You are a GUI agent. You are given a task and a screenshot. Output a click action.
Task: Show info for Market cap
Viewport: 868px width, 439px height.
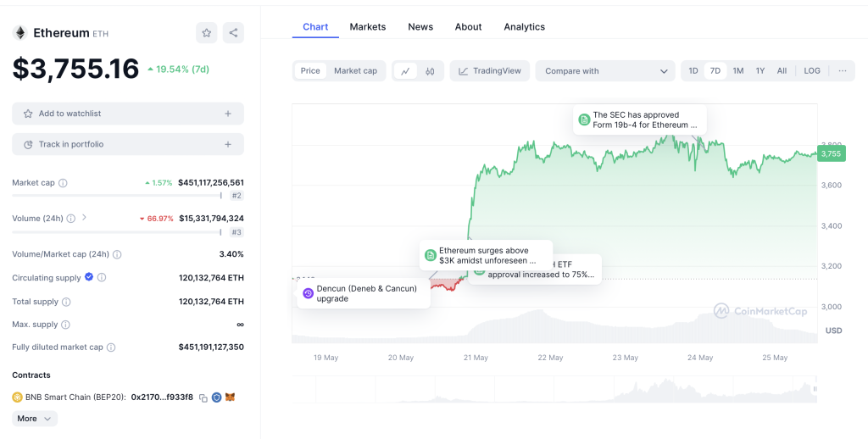click(x=63, y=183)
